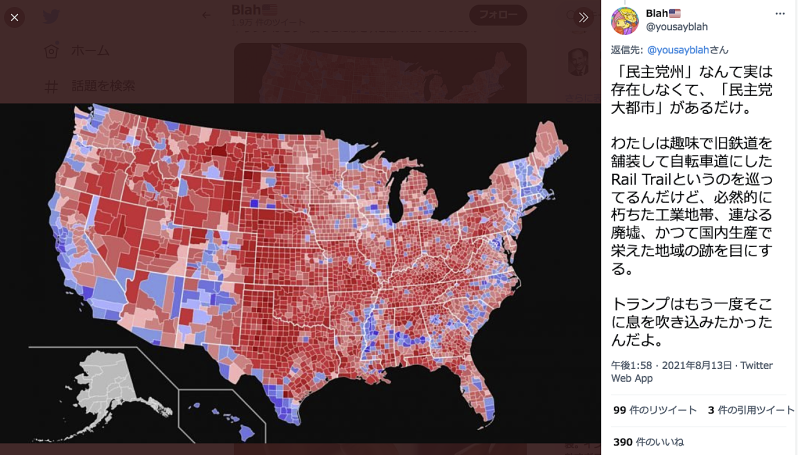Open the three-dot more menu on tweet
The height and width of the screenshot is (455, 798).
click(780, 14)
